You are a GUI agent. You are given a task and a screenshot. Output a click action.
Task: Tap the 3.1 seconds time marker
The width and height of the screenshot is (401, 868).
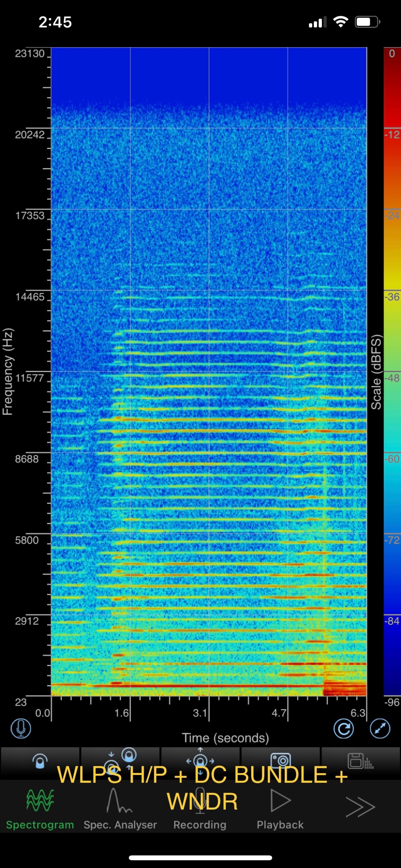200,713
